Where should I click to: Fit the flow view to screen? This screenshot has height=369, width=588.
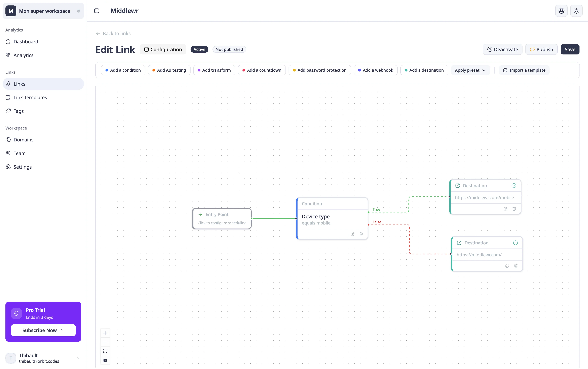point(105,351)
